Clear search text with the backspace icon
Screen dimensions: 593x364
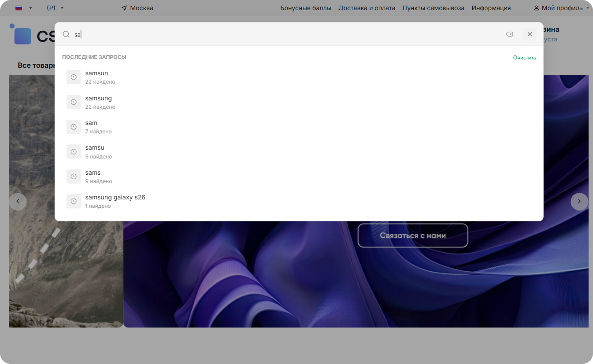pyautogui.click(x=509, y=34)
